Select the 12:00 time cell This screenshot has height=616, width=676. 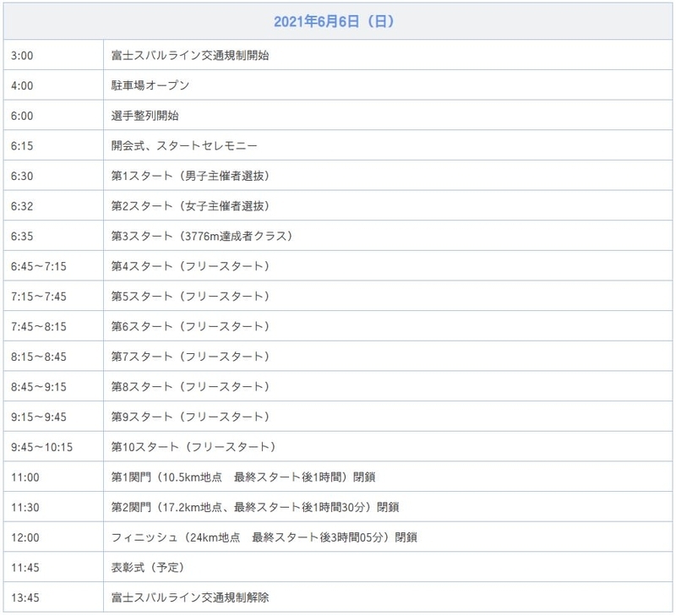pos(53,537)
